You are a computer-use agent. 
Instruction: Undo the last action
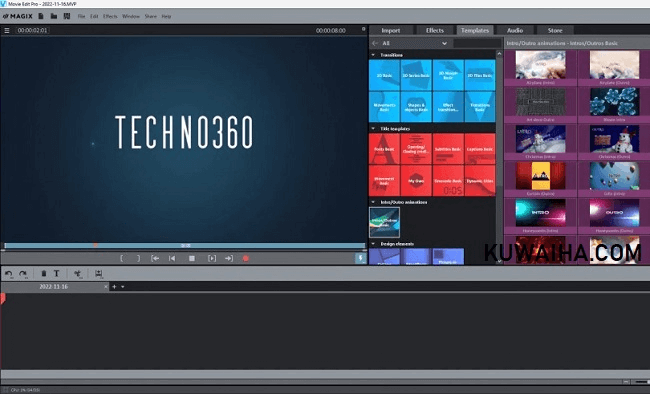click(9, 274)
